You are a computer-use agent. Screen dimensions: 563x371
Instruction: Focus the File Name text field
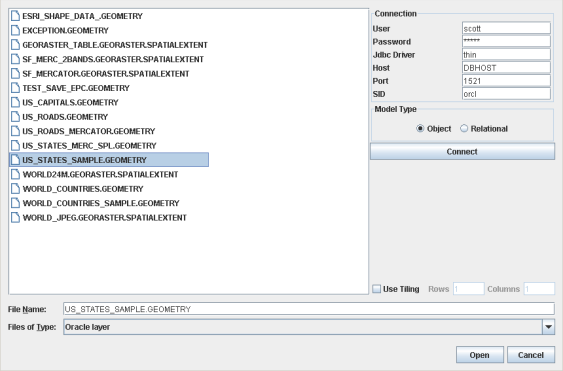(309, 309)
